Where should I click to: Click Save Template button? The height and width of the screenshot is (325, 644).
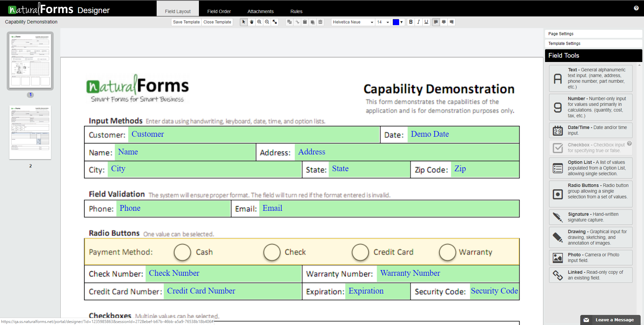[x=186, y=22]
